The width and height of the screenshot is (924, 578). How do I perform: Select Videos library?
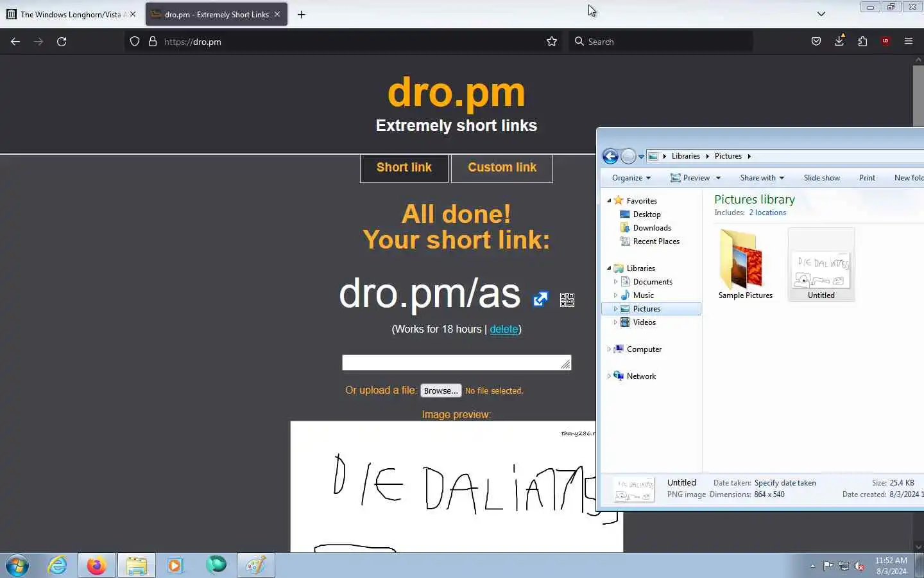coord(644,322)
